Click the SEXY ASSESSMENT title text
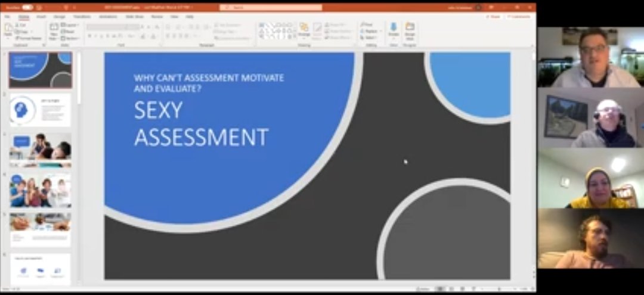644x295 pixels. click(x=202, y=123)
